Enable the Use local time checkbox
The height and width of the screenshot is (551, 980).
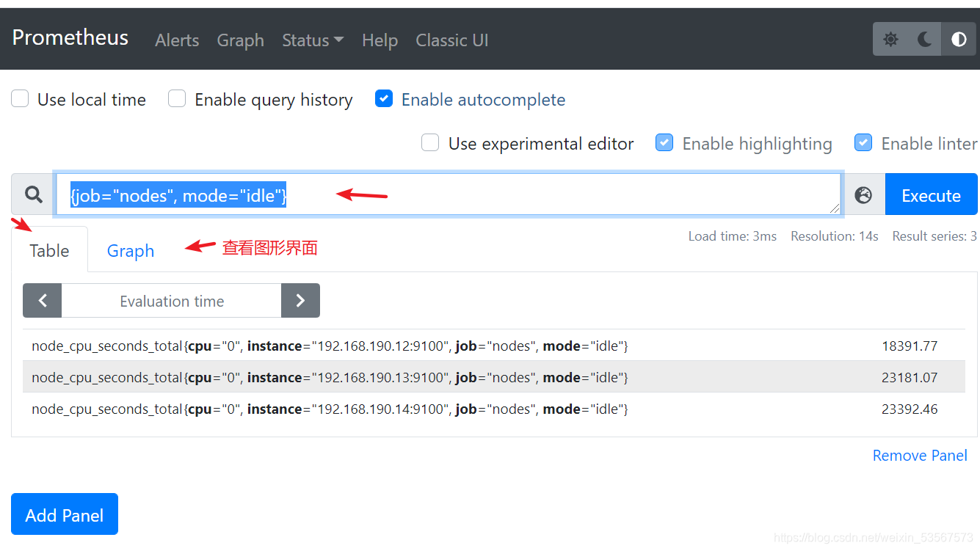tap(20, 99)
